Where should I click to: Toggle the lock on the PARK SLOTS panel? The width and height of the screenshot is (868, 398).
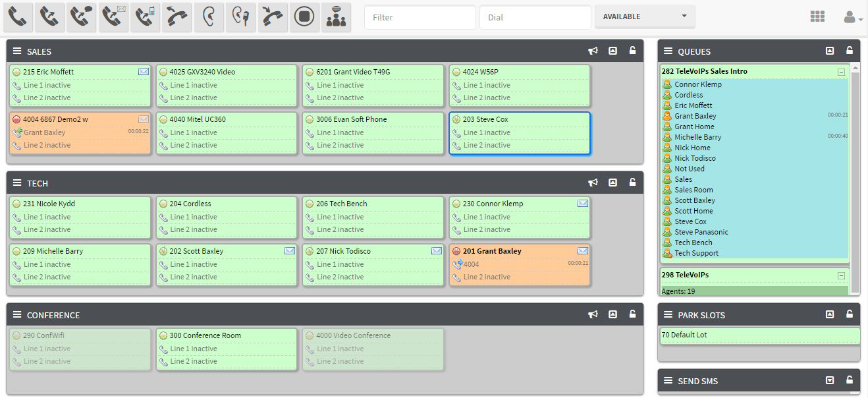[x=850, y=314]
